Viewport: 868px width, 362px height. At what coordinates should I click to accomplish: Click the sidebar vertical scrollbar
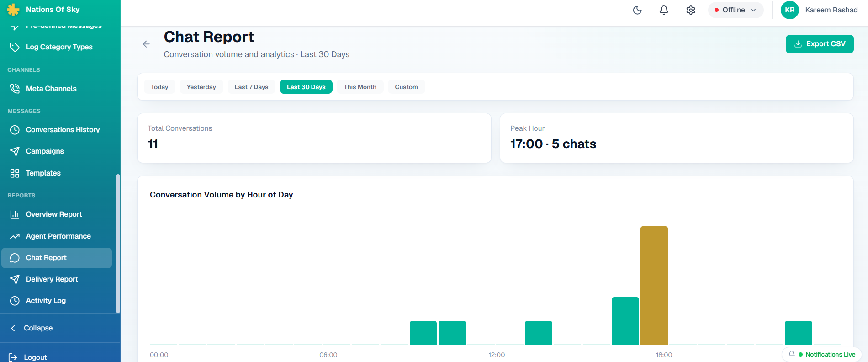(x=118, y=244)
